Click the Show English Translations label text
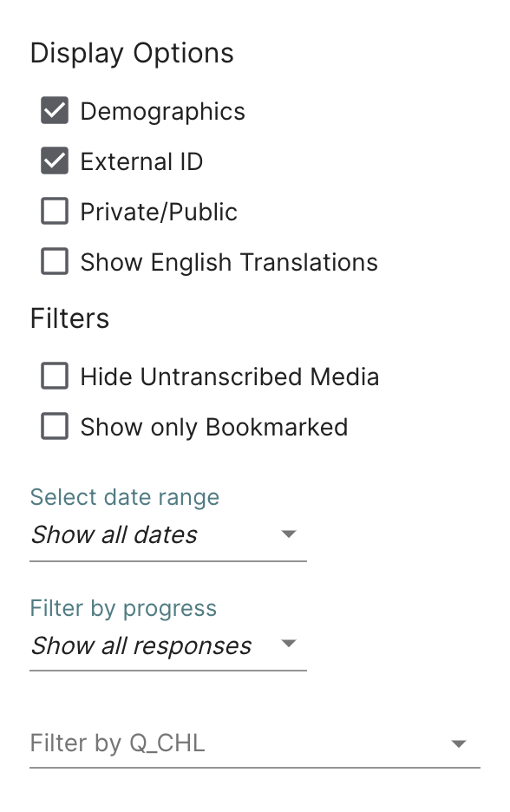The image size is (510, 812). coord(229,261)
